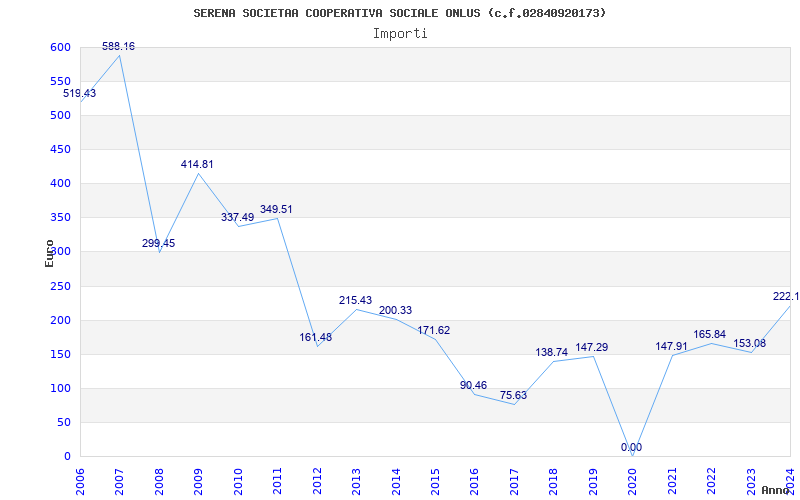Select the 350 y-axis tick label
The width and height of the screenshot is (800, 500).
[60, 217]
